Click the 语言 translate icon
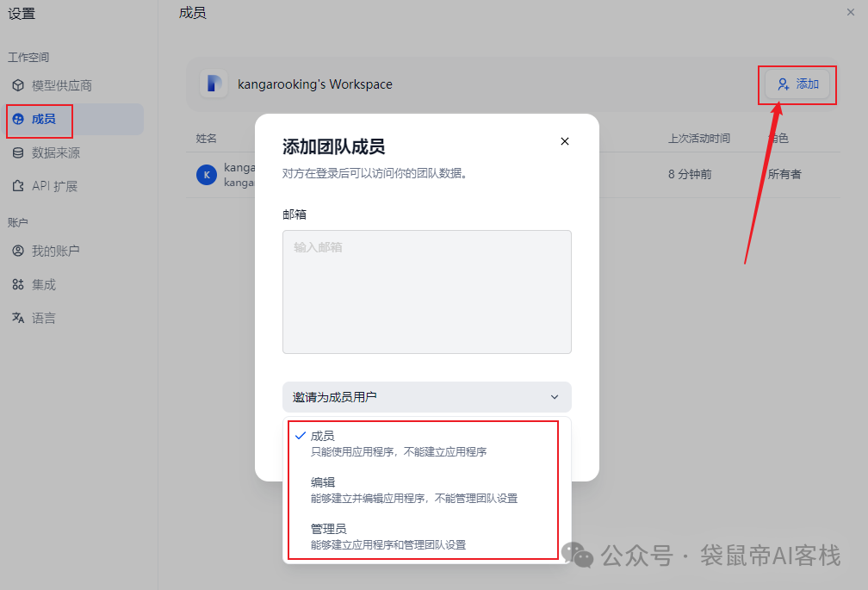 tap(18, 319)
